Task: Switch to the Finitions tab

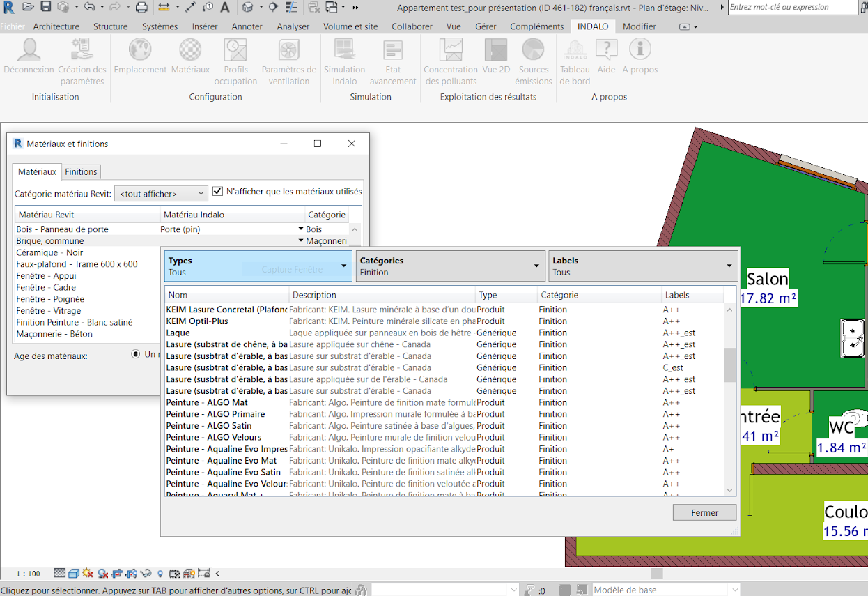Action: (x=82, y=171)
